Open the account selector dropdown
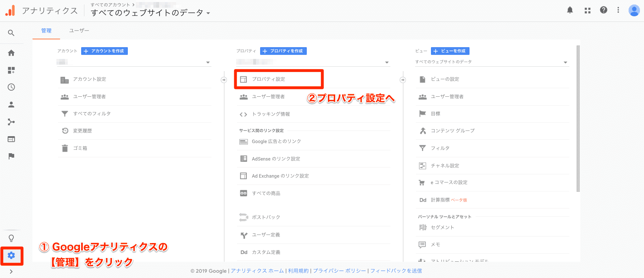644x278 pixels. pyautogui.click(x=134, y=62)
